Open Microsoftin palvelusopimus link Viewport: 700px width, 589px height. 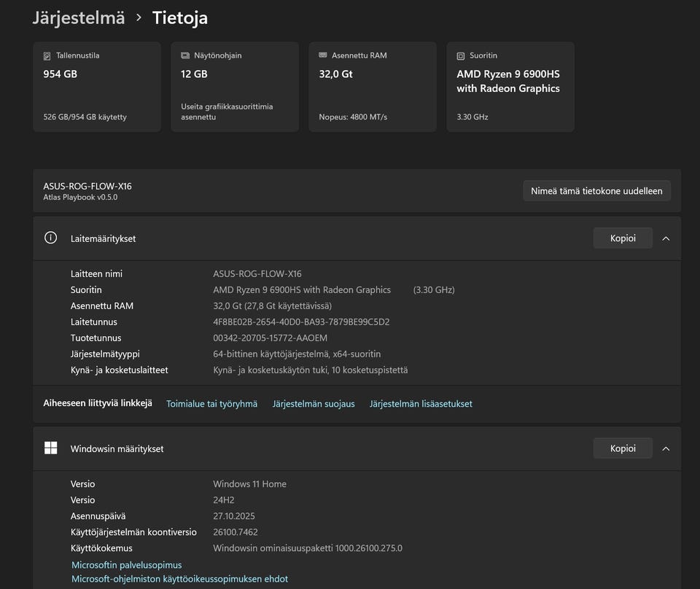coord(127,565)
